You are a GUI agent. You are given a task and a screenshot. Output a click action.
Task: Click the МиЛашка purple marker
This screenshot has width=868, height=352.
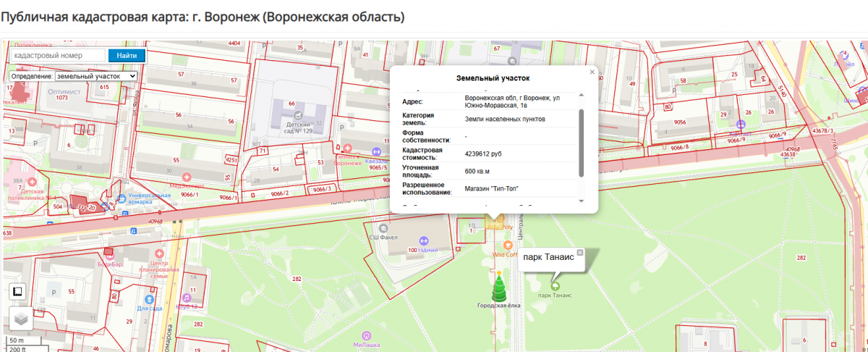(367, 335)
